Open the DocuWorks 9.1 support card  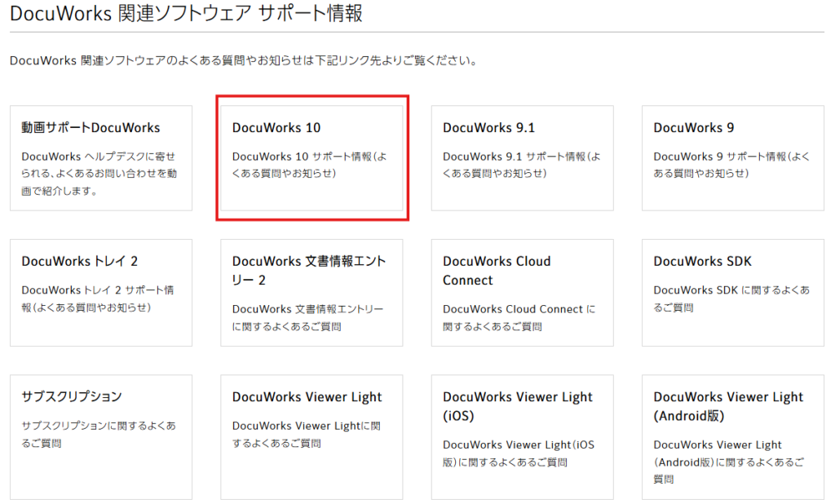pyautogui.click(x=523, y=157)
